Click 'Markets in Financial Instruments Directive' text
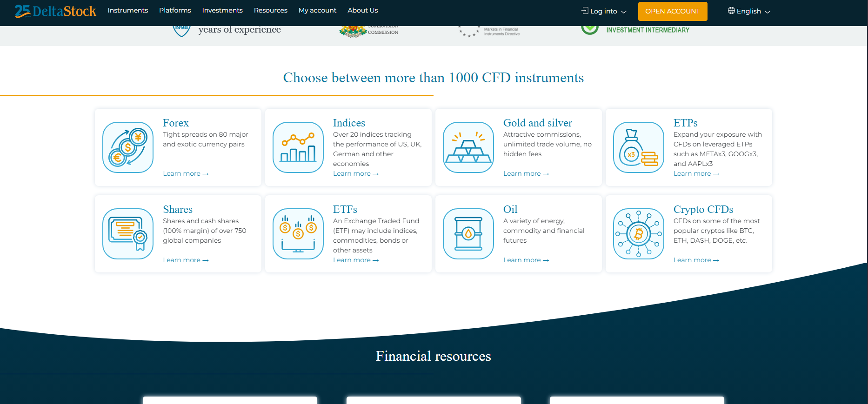The image size is (868, 404). tap(502, 32)
